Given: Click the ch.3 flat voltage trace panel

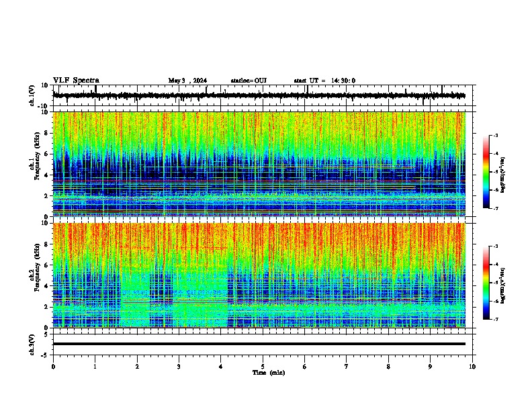Looking at the screenshot, I should click(264, 345).
